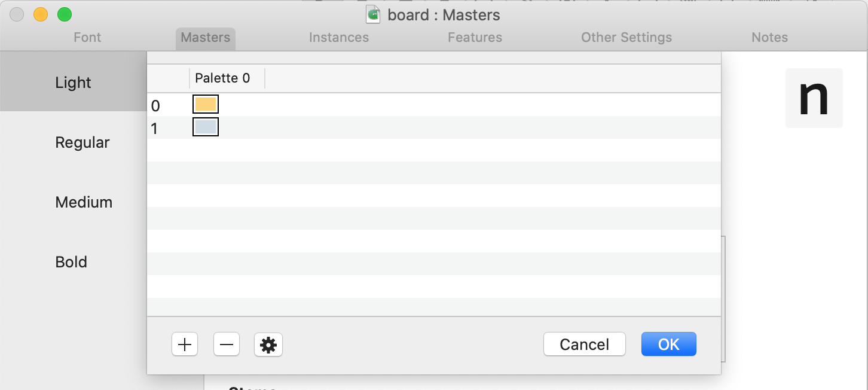This screenshot has width=868, height=390.
Task: Select the Regular master
Action: tap(82, 142)
